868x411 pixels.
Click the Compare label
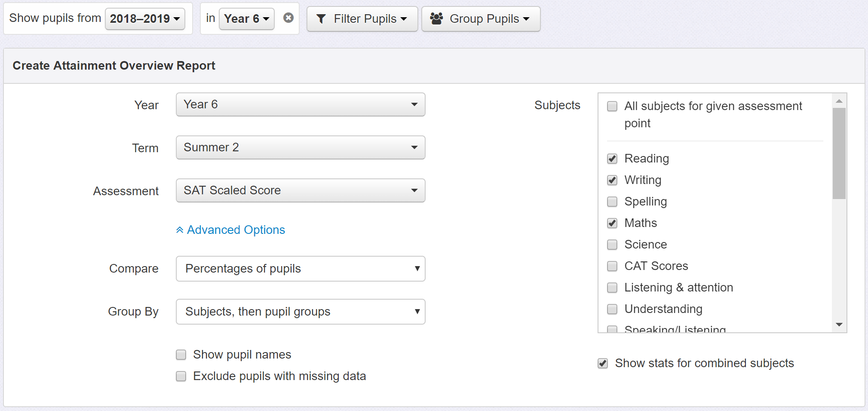[x=134, y=269]
